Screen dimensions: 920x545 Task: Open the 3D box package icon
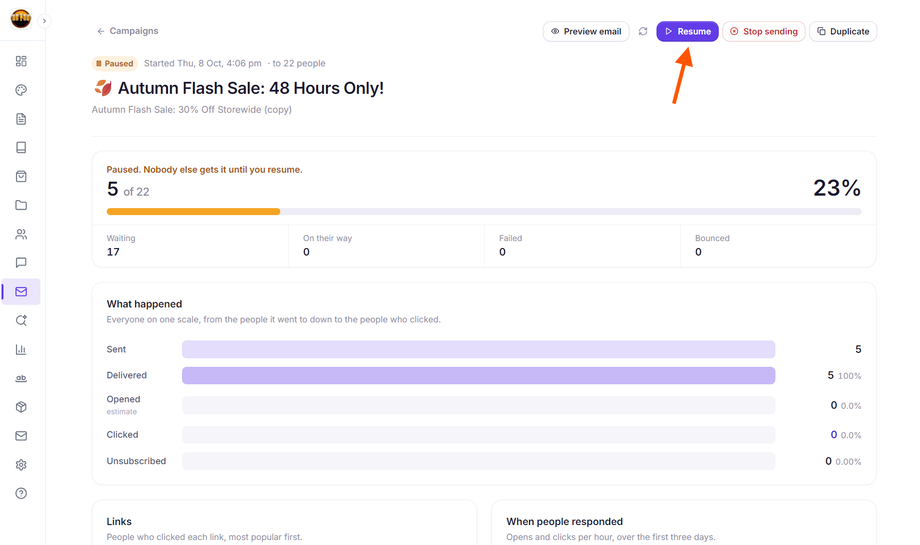[x=21, y=407]
